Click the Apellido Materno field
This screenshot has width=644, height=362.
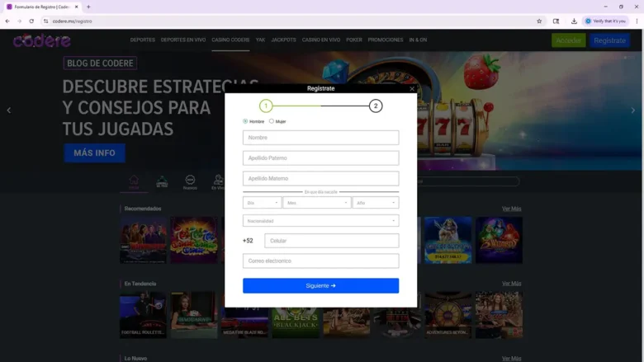click(321, 179)
